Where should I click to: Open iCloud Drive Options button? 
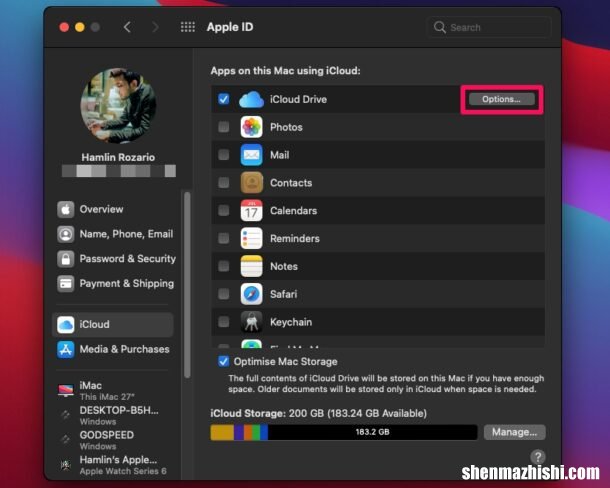coord(501,99)
